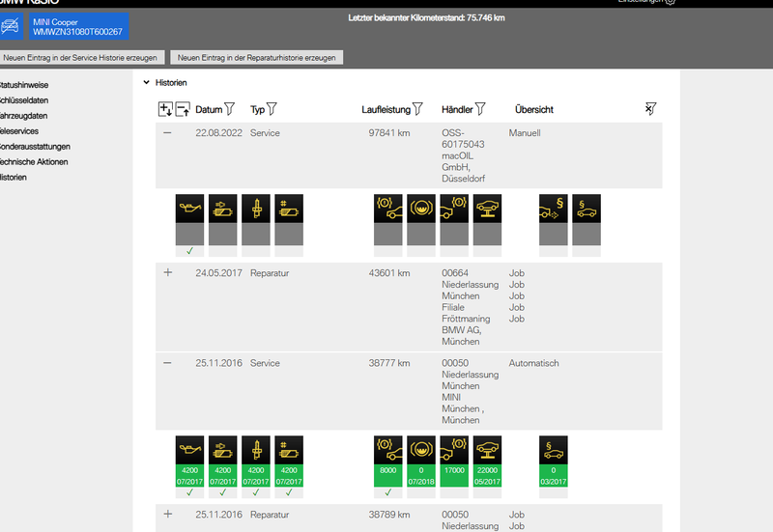Screen dimensions: 773x532
Task: Click the Manuell overview entry
Action: pyautogui.click(x=525, y=133)
